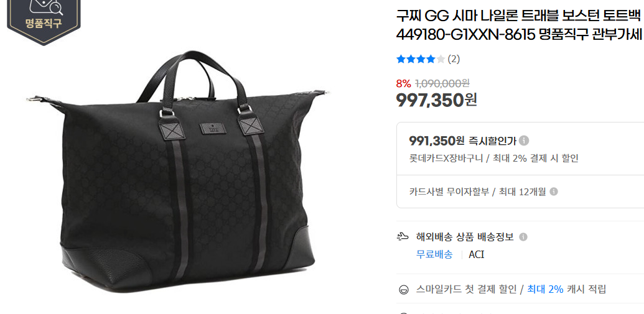Click the blue star rating icons
This screenshot has width=644, height=314.
[x=420, y=59]
